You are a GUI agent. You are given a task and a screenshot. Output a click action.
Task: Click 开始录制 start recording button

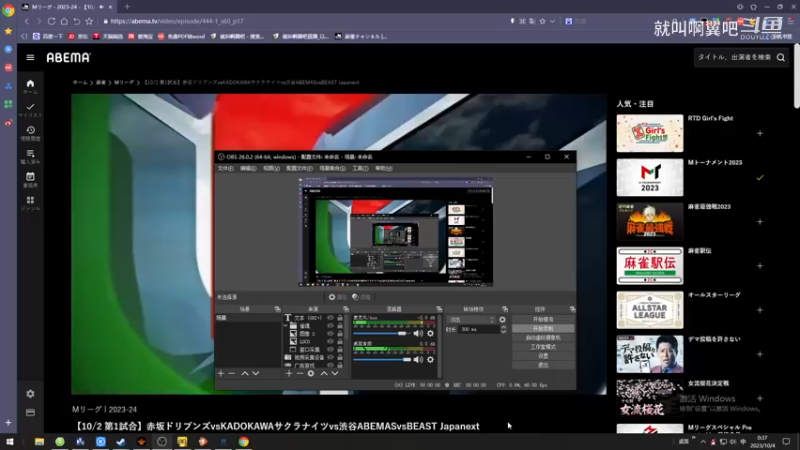point(543,329)
